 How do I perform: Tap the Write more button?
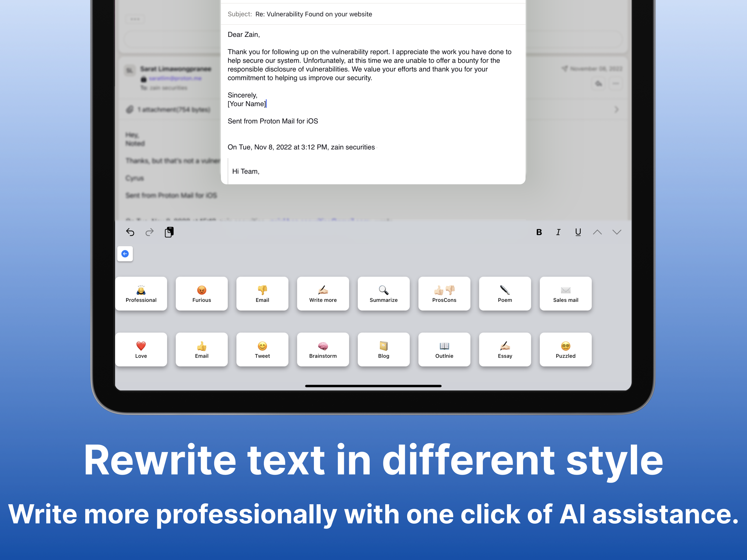click(x=323, y=293)
